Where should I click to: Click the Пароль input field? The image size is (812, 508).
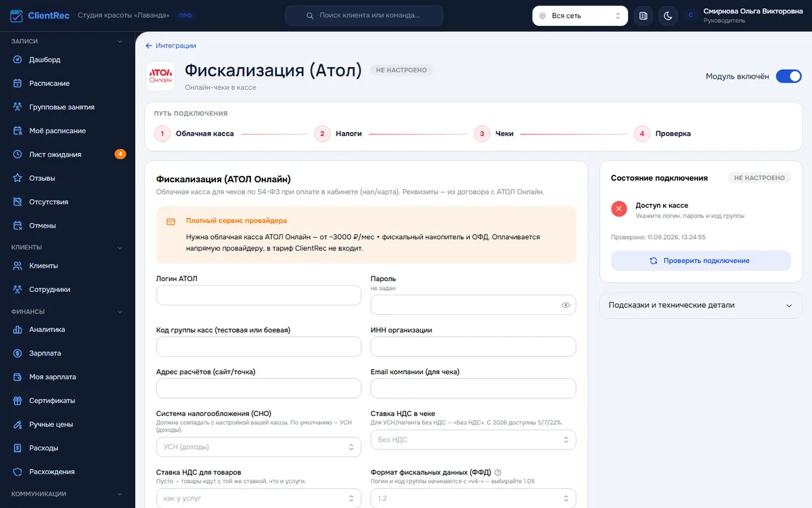(x=473, y=305)
